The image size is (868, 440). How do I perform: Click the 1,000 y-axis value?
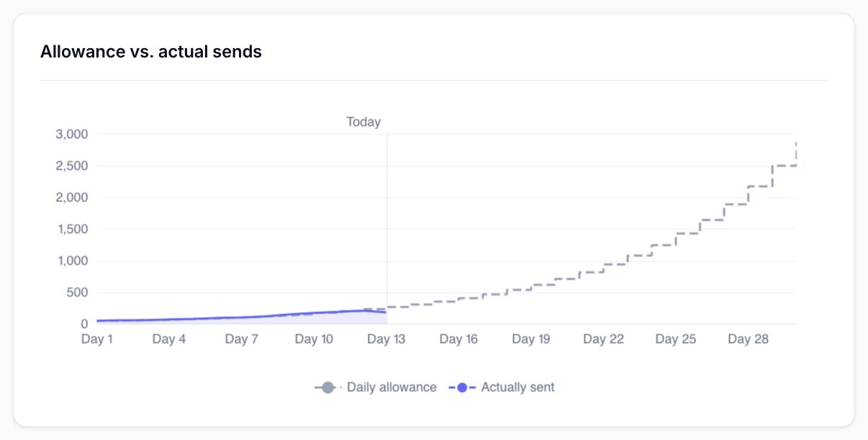coord(71,261)
